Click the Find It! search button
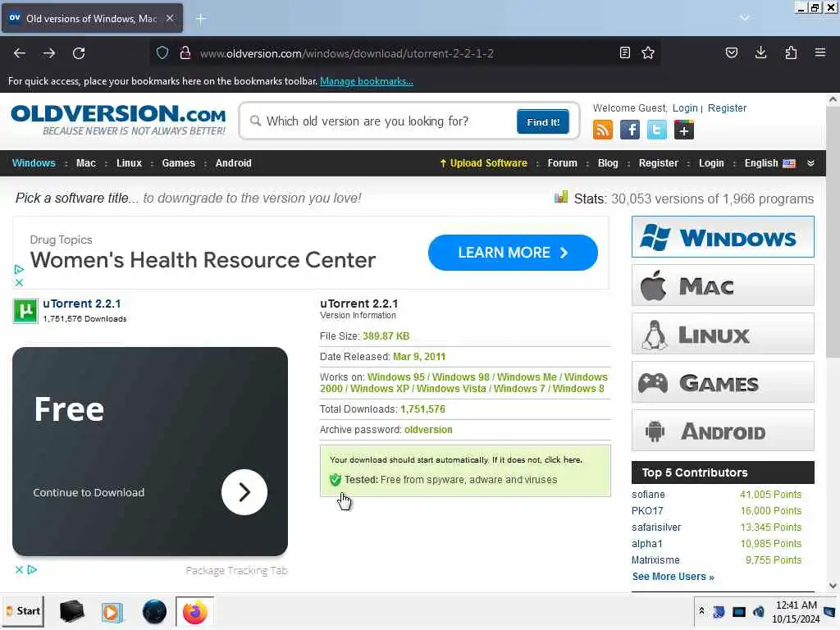 tap(543, 121)
